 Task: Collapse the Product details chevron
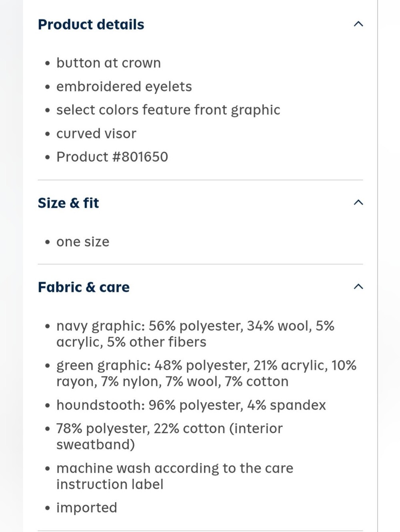pos(358,24)
